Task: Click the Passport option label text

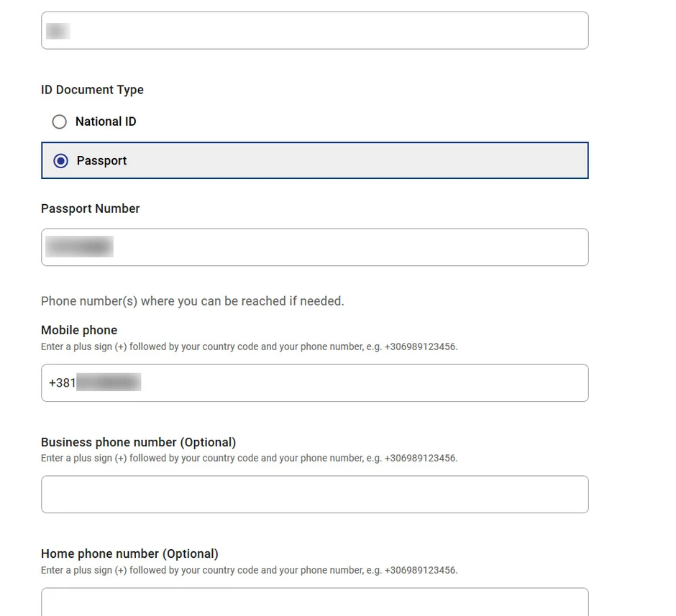Action: [x=101, y=160]
